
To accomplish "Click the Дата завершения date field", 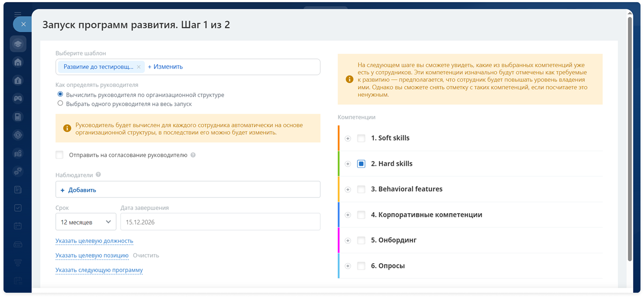I will (220, 222).
